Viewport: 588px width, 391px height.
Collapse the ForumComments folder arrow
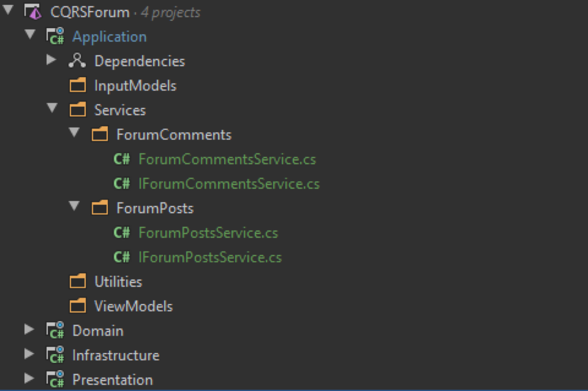(74, 133)
